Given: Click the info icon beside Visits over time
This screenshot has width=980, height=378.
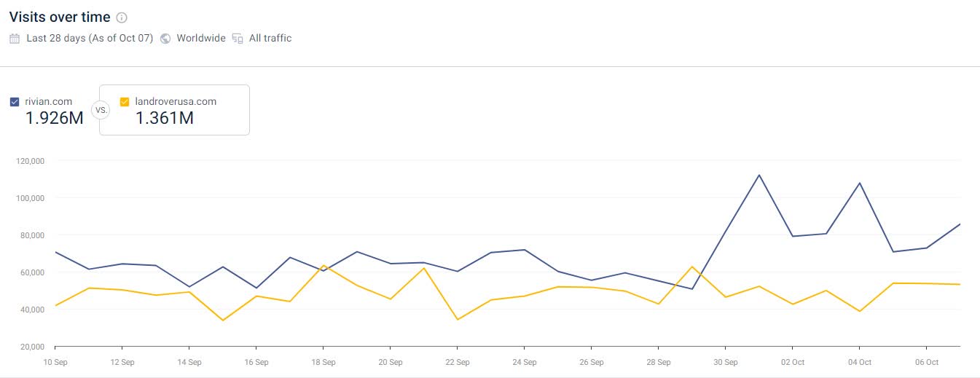Looking at the screenshot, I should (122, 17).
